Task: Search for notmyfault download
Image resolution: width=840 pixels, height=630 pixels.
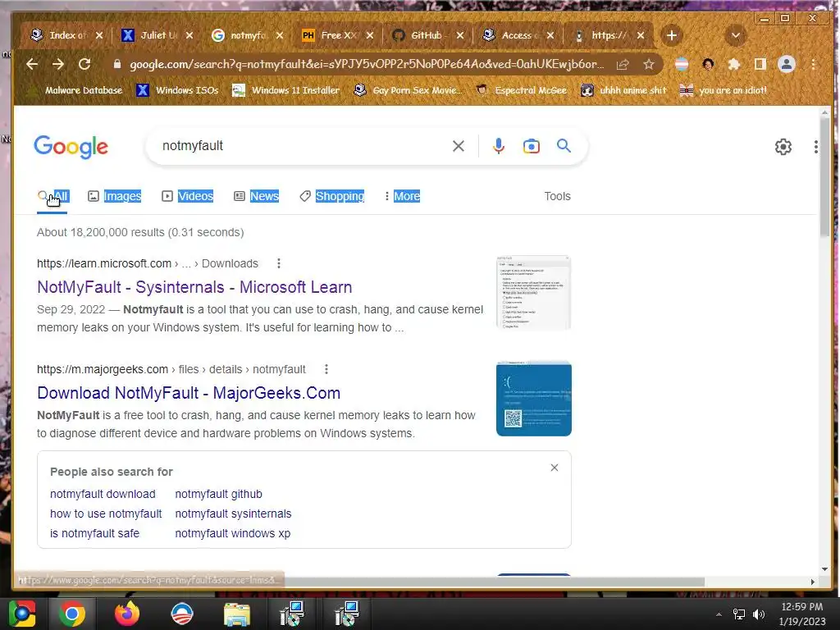Action: (x=103, y=495)
